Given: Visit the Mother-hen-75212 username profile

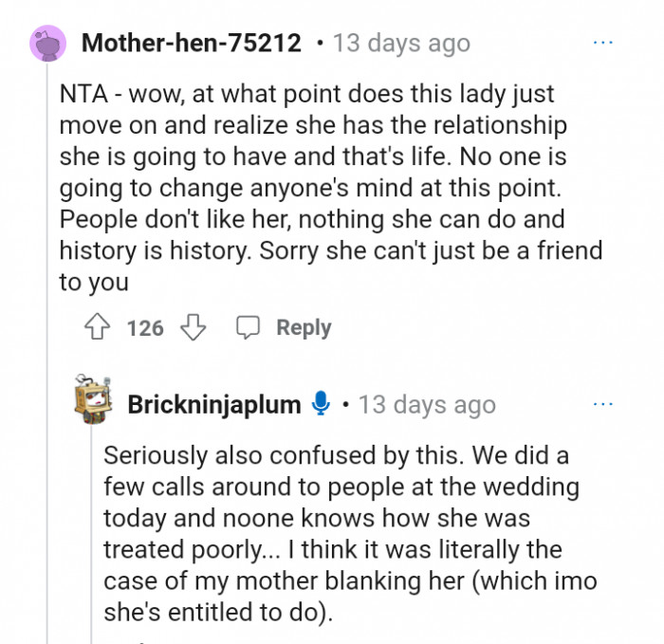Looking at the screenshot, I should pyautogui.click(x=192, y=44).
